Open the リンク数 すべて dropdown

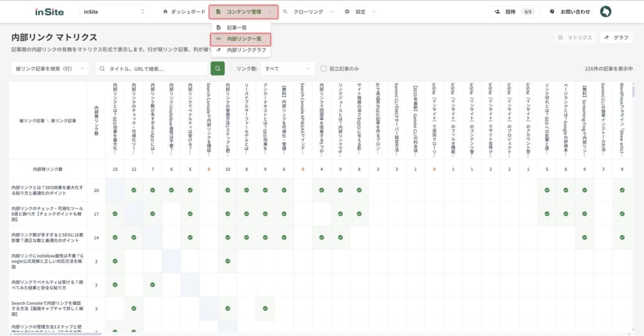[x=287, y=68]
